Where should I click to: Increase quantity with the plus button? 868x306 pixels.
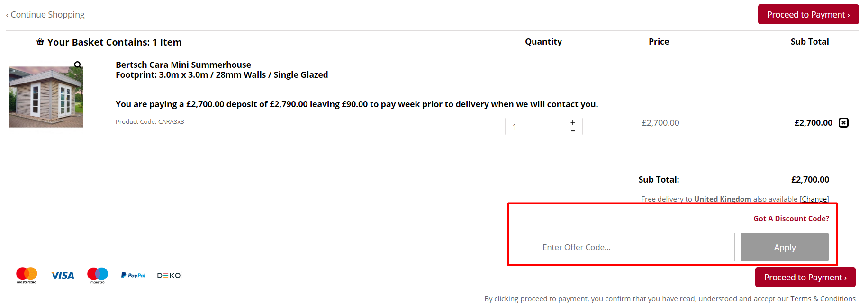pos(573,122)
